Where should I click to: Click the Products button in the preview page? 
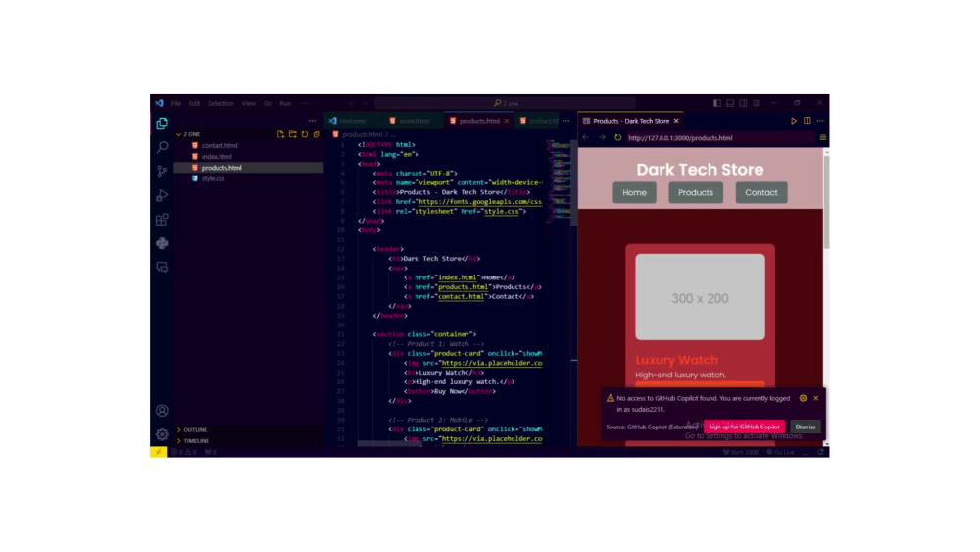click(x=696, y=192)
